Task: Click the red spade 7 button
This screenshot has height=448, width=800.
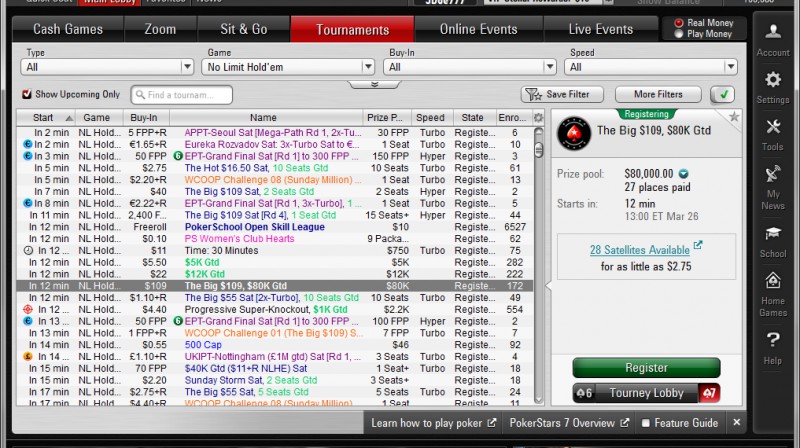Action: coord(709,393)
